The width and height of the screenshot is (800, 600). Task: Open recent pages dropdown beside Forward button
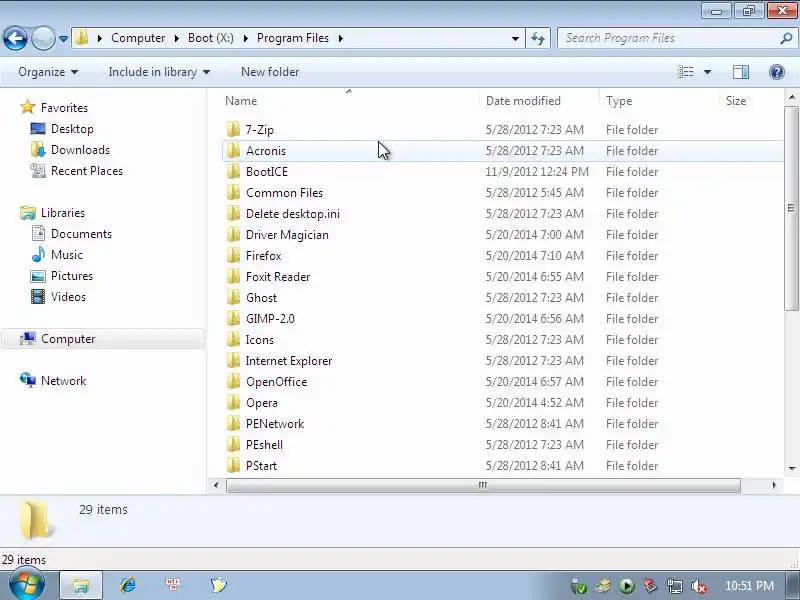click(63, 39)
